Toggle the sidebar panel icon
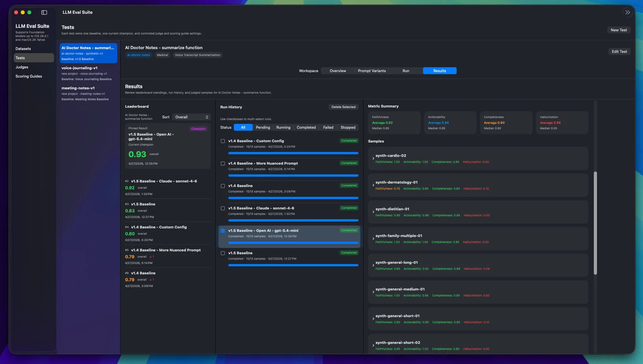Image resolution: width=643 pixels, height=364 pixels. (44, 12)
